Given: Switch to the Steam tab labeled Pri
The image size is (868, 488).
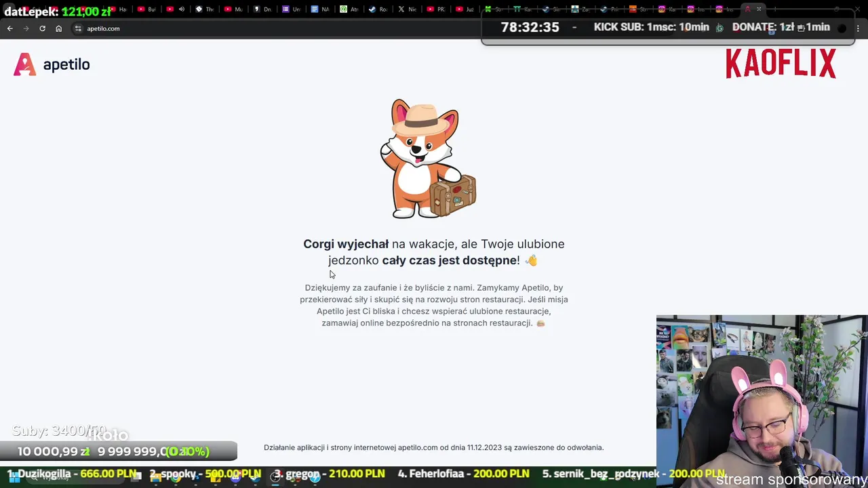Looking at the screenshot, I should [x=610, y=9].
